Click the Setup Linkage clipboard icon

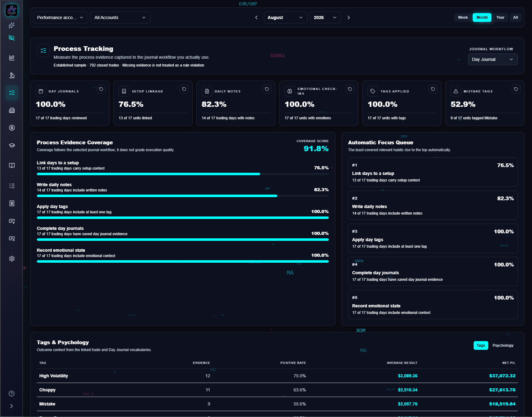point(124,91)
